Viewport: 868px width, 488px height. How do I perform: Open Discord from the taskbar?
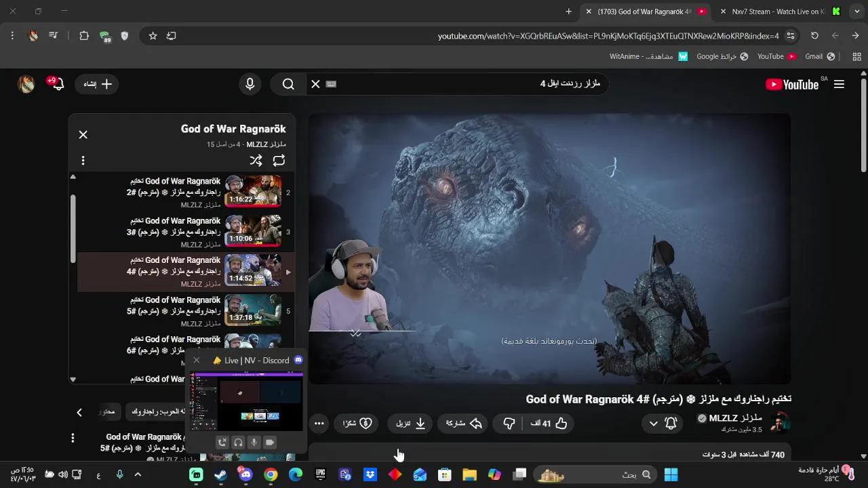coord(245,475)
